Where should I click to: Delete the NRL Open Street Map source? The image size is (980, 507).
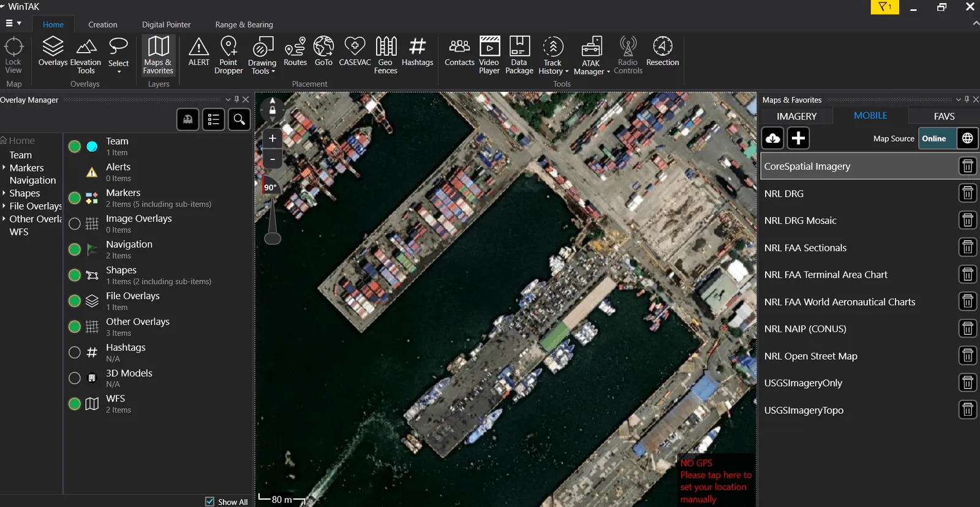[968, 356]
